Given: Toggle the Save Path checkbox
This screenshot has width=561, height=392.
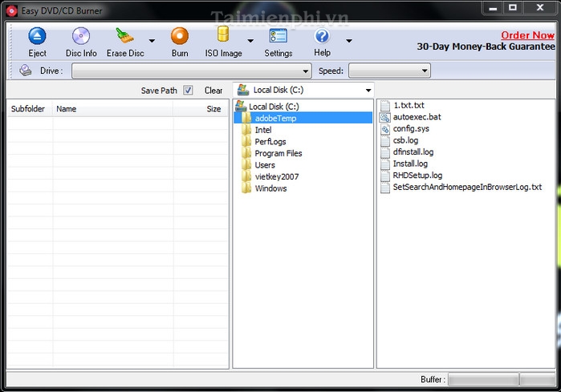Looking at the screenshot, I should pos(188,90).
